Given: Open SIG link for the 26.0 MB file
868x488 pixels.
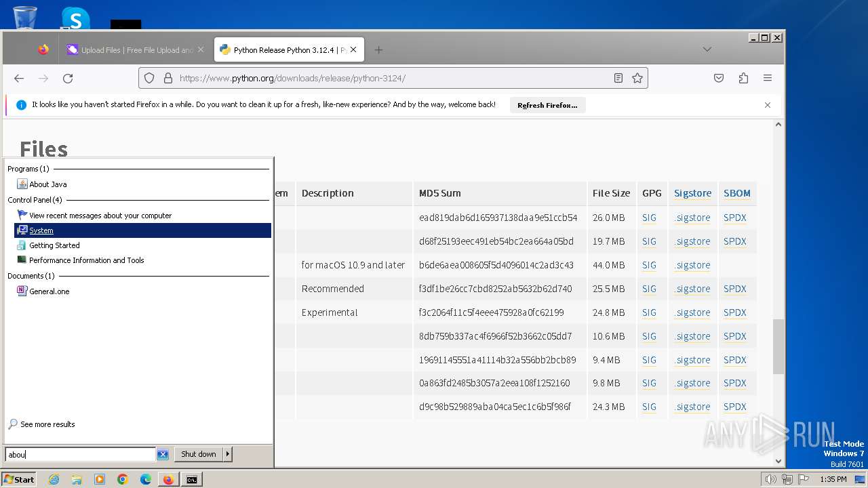Looking at the screenshot, I should coord(649,218).
